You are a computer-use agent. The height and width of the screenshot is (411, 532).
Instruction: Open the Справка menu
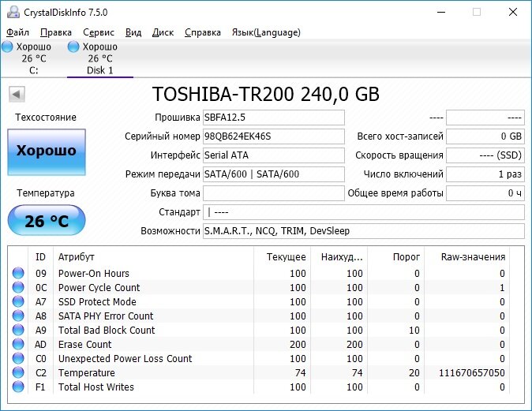pyautogui.click(x=203, y=32)
